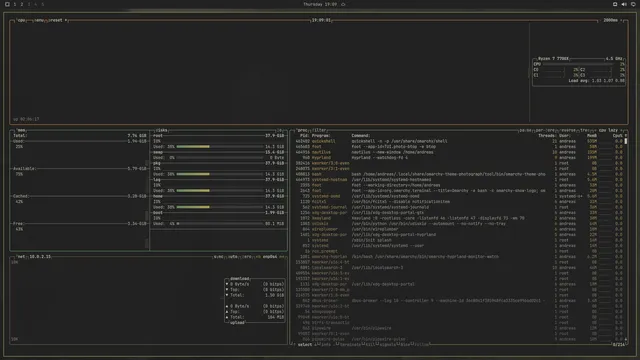Image resolution: width=640 pixels, height=360 pixels.
Task: Open the rightmost icon in the system tray
Action: [x=633, y=4]
